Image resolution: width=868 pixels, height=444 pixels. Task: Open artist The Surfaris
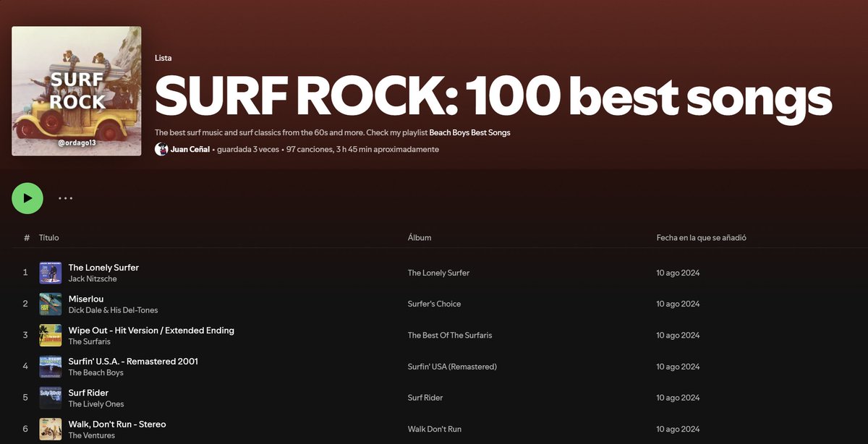click(90, 342)
